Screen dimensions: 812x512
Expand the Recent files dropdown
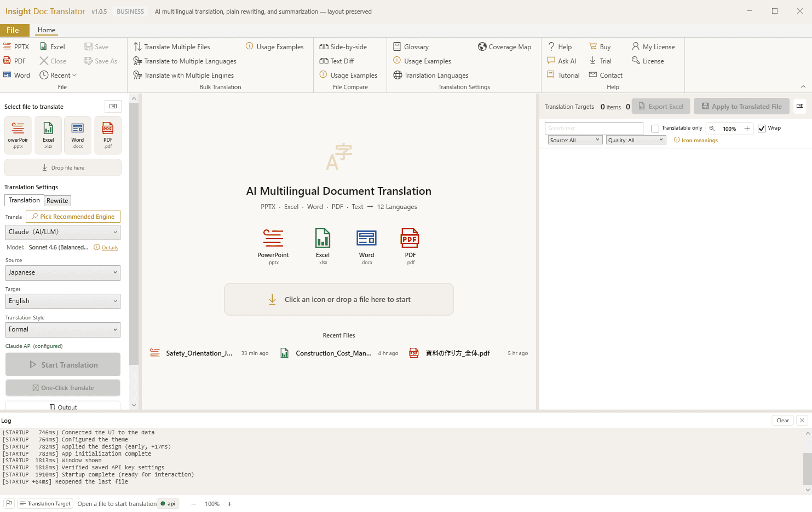click(58, 75)
